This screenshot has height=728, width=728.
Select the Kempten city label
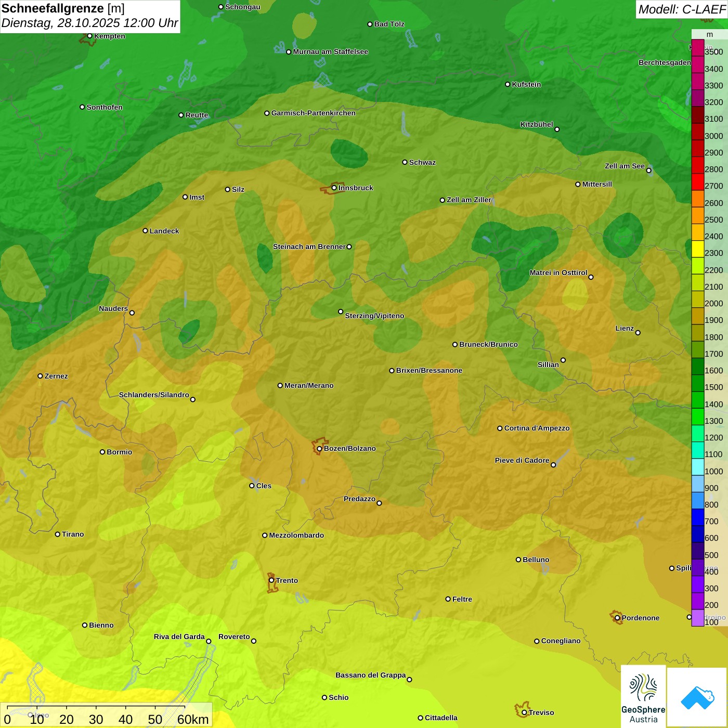pyautogui.click(x=110, y=36)
